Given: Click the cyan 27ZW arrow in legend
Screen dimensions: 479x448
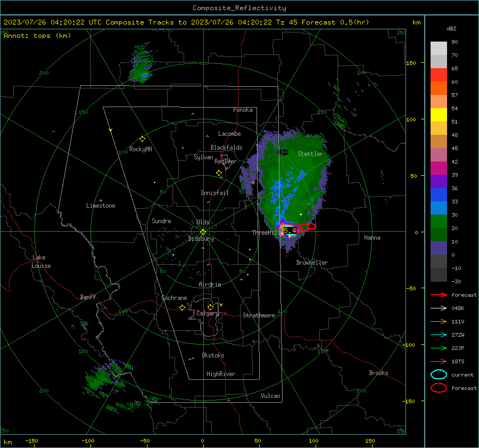Looking at the screenshot, I should coord(439,335).
